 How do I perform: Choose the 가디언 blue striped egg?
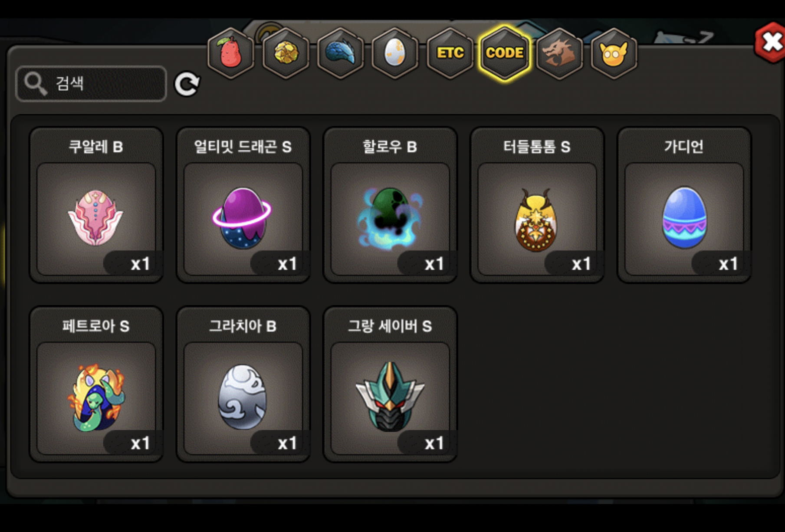coord(684,205)
